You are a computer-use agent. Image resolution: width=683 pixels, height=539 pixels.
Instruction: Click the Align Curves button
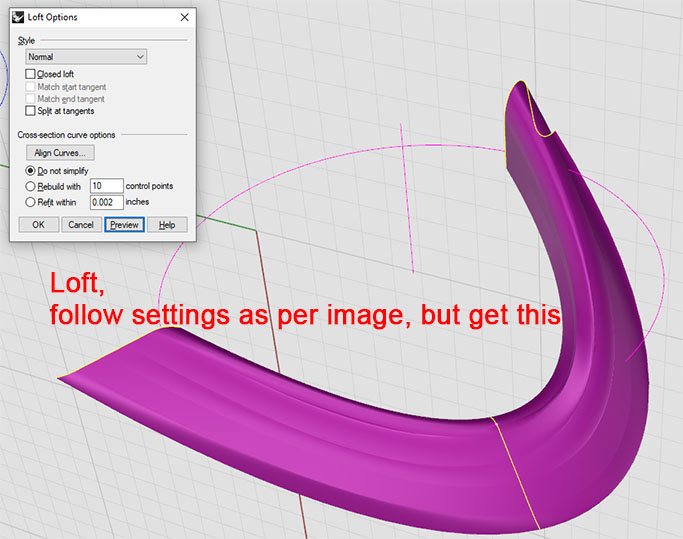tap(60, 153)
